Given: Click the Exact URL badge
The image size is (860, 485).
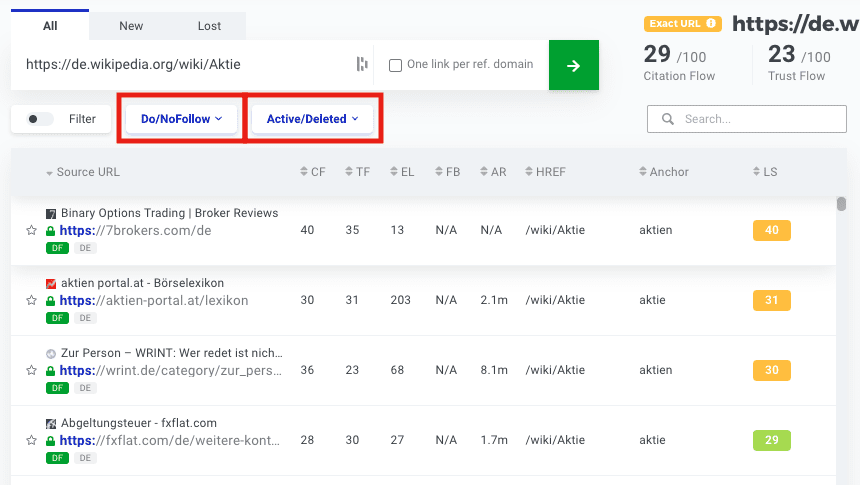Looking at the screenshot, I should pyautogui.click(x=682, y=24).
